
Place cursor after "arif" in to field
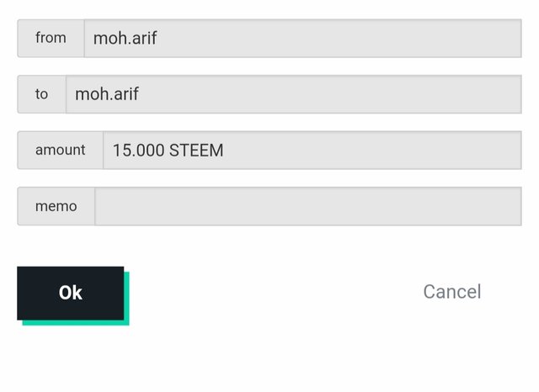pos(140,94)
